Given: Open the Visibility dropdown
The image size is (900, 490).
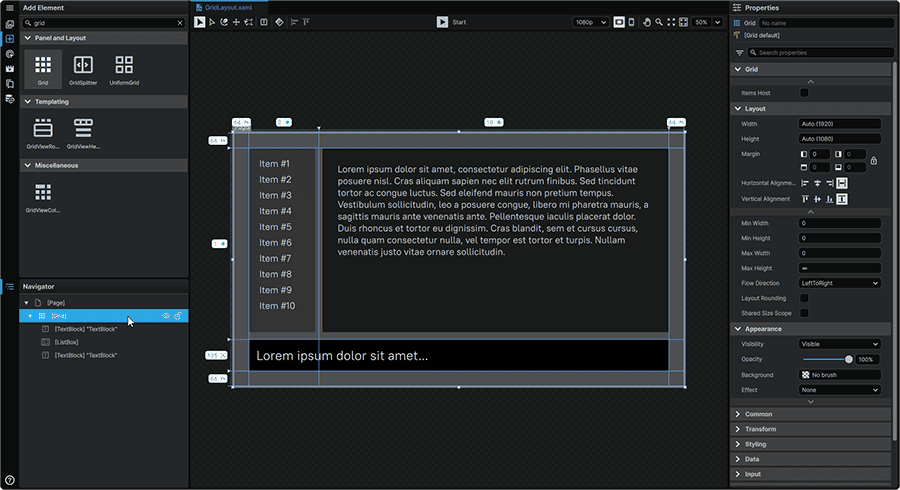Looking at the screenshot, I should 840,344.
